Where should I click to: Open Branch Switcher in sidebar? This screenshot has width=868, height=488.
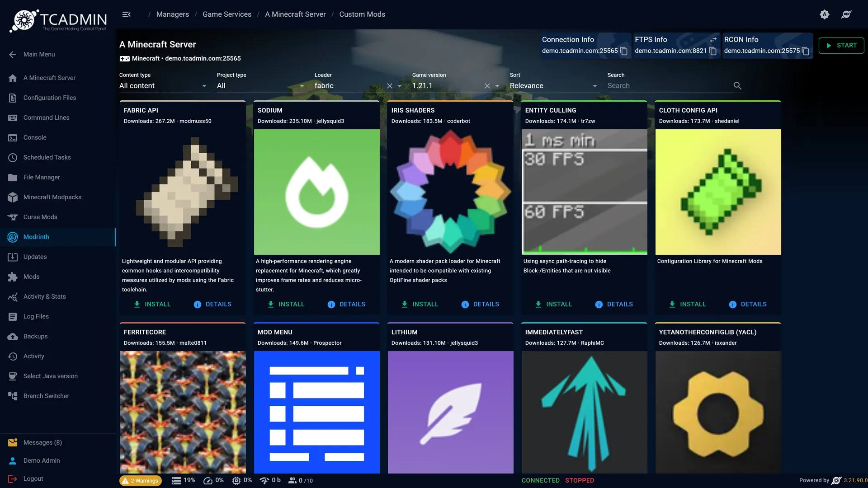coord(58,396)
